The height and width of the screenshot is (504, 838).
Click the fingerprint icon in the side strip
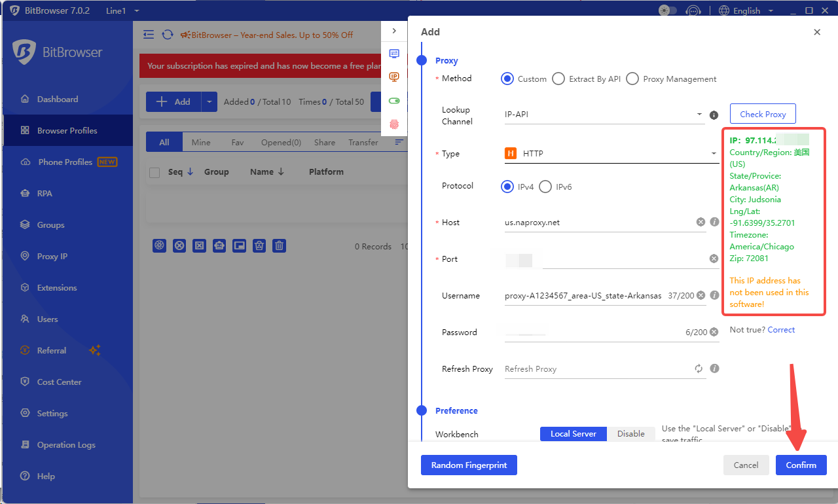tap(394, 124)
